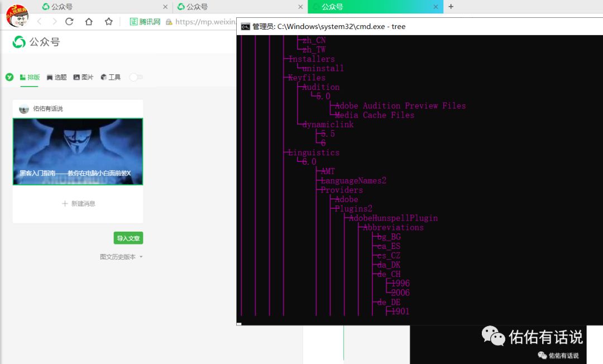Open the 排版 layout tab
Image resolution: width=603 pixels, height=364 pixels.
coord(30,77)
